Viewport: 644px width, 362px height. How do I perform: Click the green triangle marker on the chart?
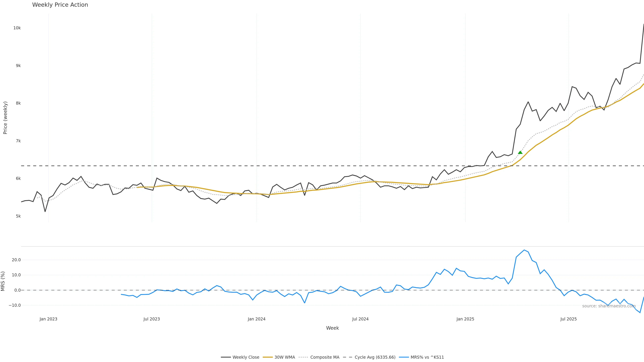click(x=520, y=152)
